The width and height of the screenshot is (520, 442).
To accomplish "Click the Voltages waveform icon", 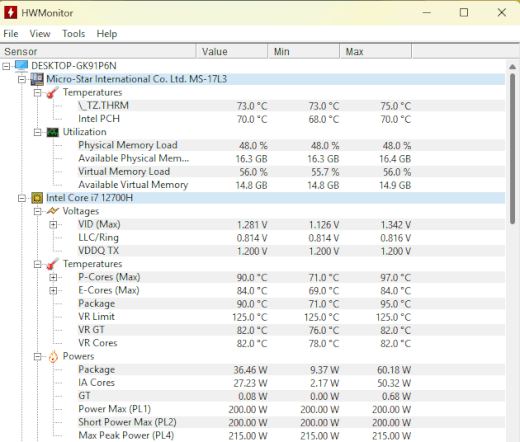I will pos(53,211).
